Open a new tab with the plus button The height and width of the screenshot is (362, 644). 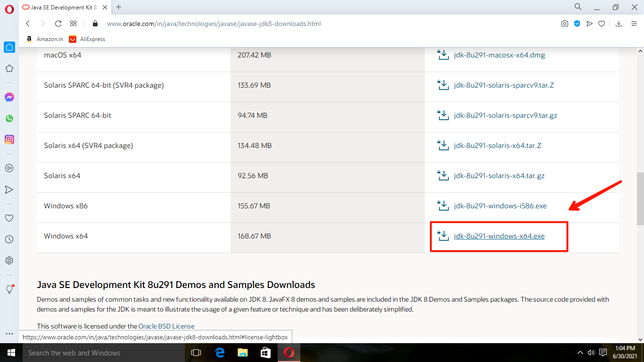point(118,7)
